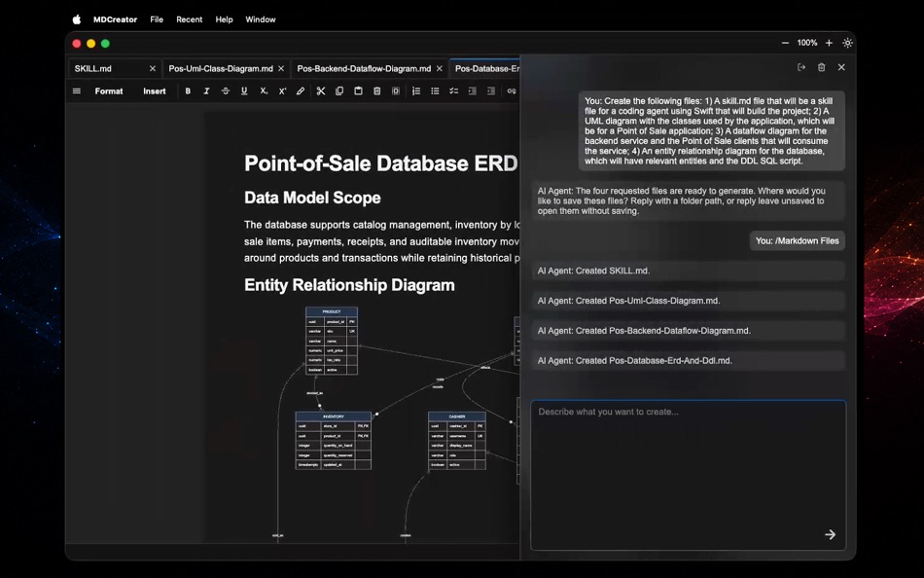924x578 pixels.
Task: Click the prompt field 'Describe what you want to create'
Action: [689, 476]
